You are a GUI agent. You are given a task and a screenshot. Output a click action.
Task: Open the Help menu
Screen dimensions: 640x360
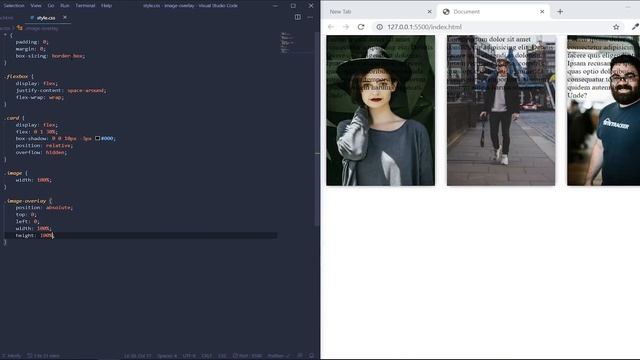[106, 6]
